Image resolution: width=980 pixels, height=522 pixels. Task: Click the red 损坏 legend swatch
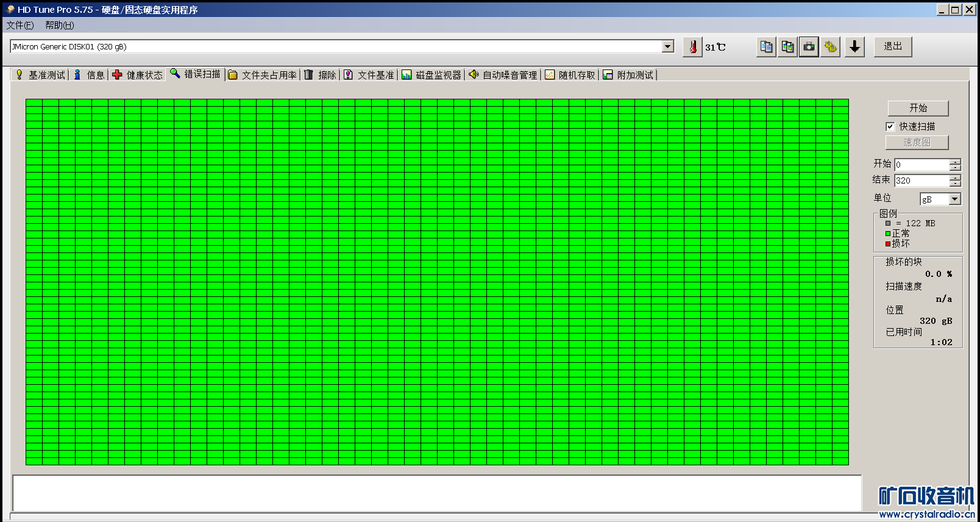point(888,244)
